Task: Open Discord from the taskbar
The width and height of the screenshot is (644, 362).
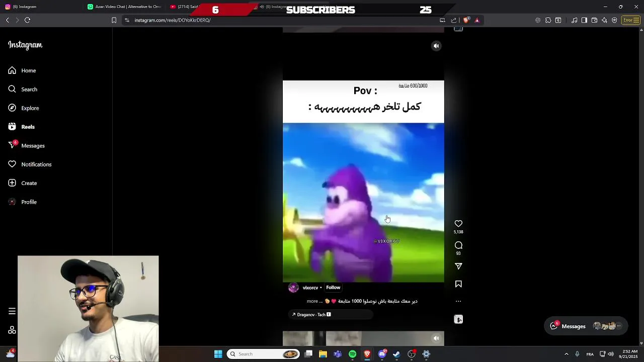Action: 382,354
